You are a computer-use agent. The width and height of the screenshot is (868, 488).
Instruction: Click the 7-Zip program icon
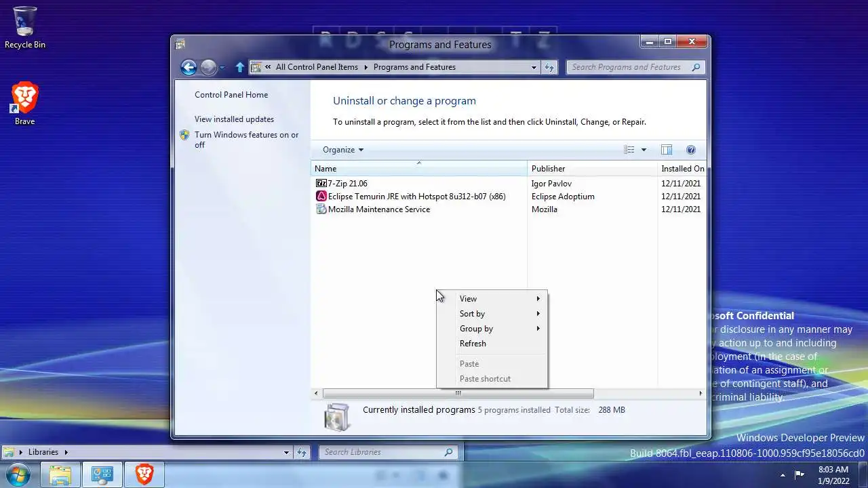pyautogui.click(x=321, y=184)
